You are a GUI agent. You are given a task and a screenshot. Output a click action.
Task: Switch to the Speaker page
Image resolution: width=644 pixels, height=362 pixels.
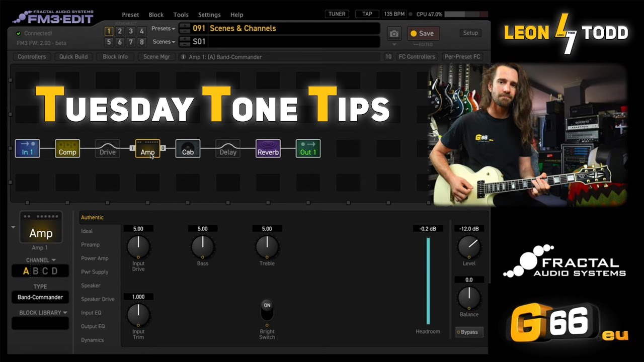point(91,286)
